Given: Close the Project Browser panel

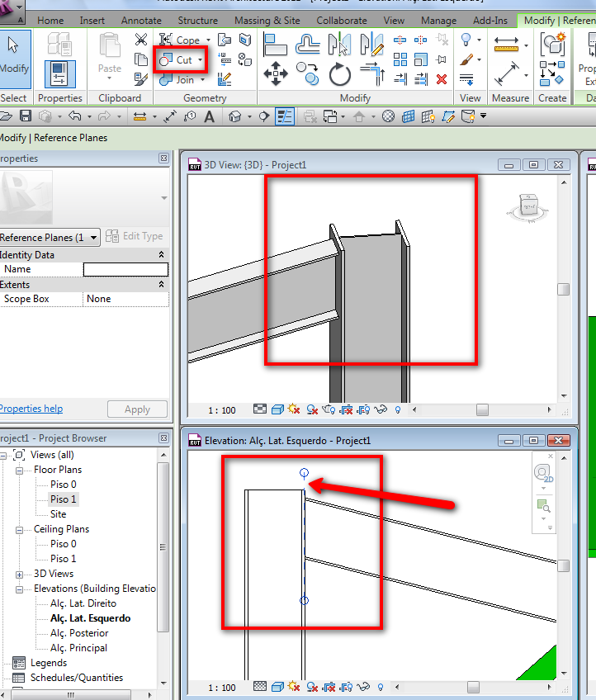Looking at the screenshot, I should click(163, 438).
